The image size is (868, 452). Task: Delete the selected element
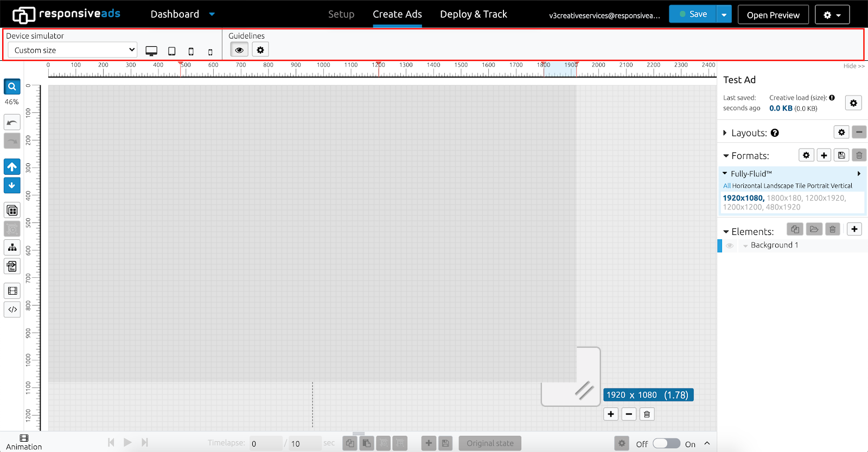[x=832, y=229]
